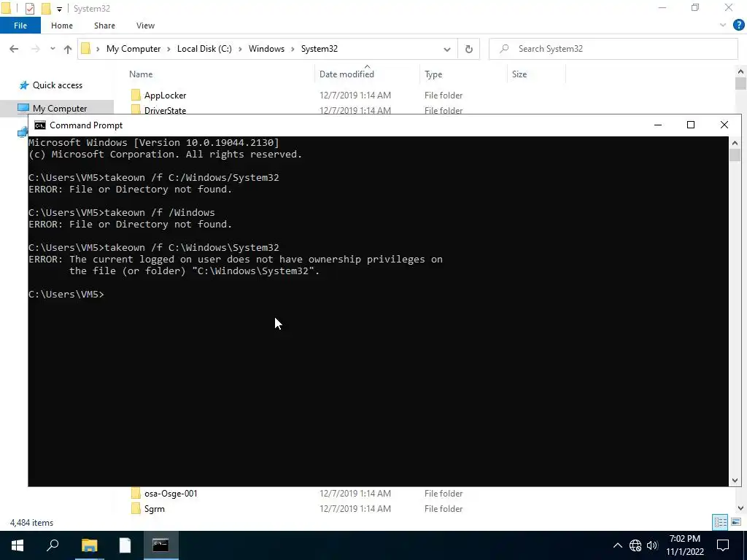Open Command Prompt window system icon
The image size is (747, 560).
[40, 125]
